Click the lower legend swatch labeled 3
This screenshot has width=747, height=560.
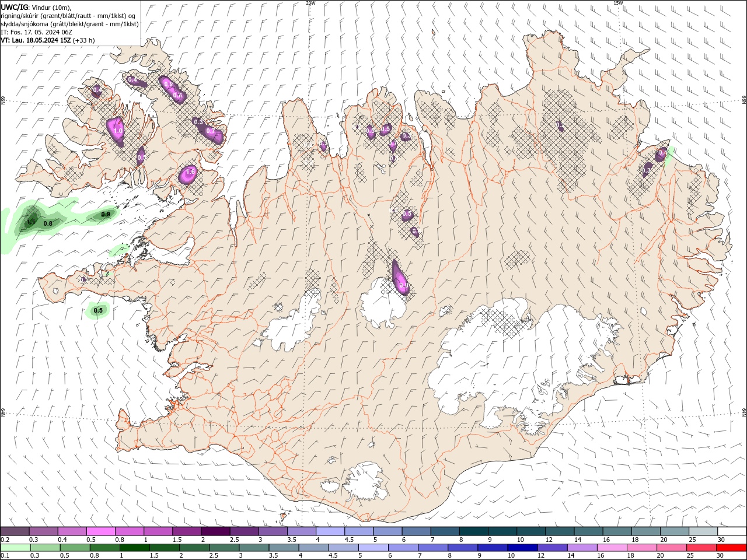(253, 548)
